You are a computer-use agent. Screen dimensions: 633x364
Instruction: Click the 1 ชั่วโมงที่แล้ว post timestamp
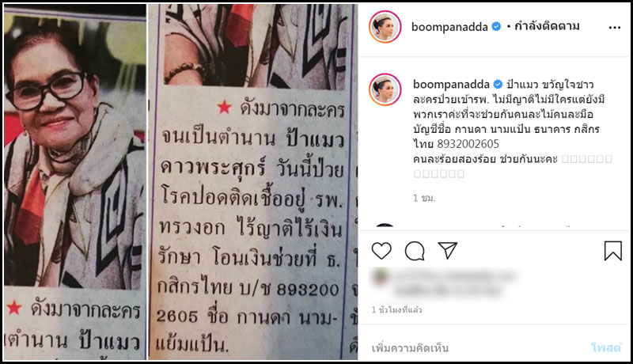coord(397,309)
